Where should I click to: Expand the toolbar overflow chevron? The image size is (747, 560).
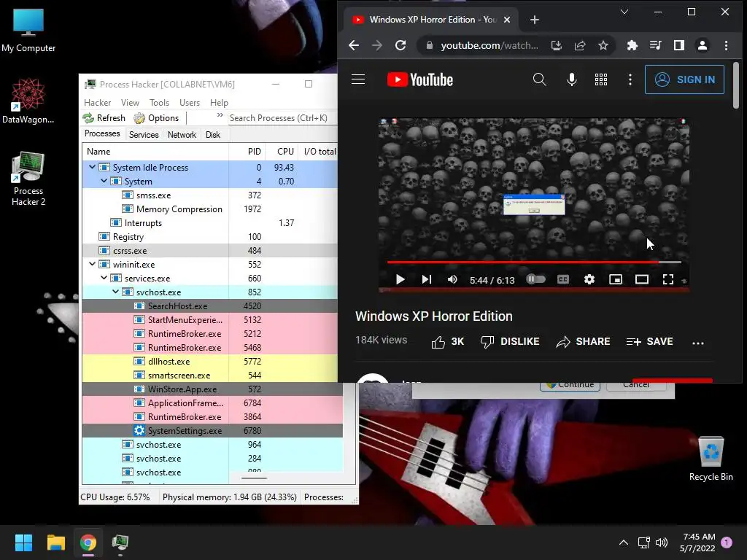pyautogui.click(x=220, y=115)
